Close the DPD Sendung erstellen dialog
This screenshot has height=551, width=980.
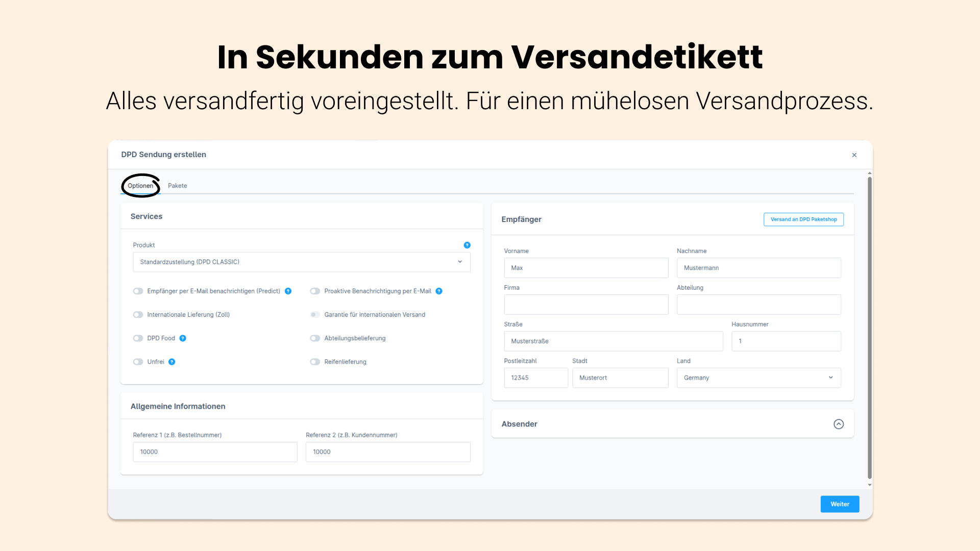(854, 155)
